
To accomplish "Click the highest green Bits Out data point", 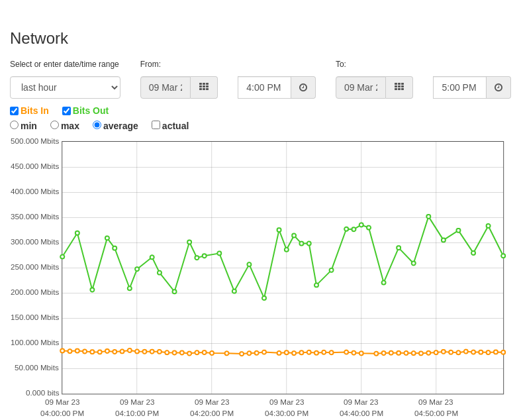I will tap(428, 217).
